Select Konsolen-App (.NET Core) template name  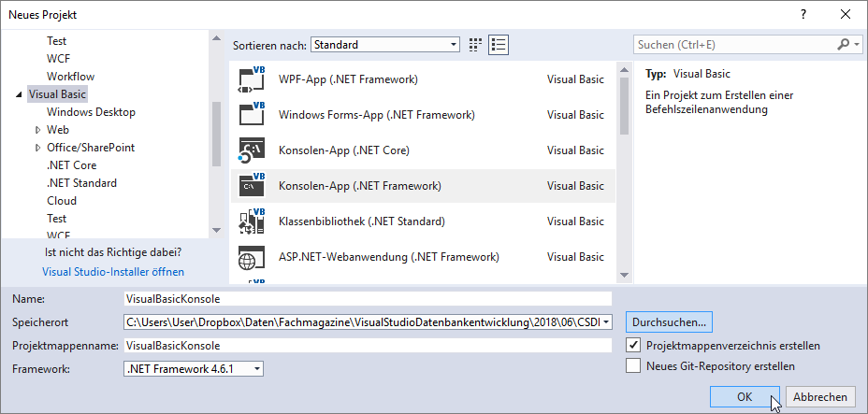tap(344, 150)
